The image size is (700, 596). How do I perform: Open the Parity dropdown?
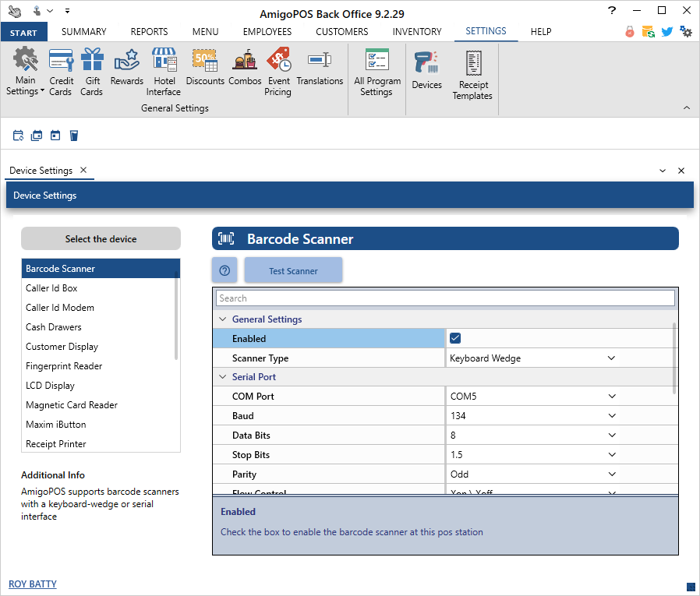pos(611,474)
